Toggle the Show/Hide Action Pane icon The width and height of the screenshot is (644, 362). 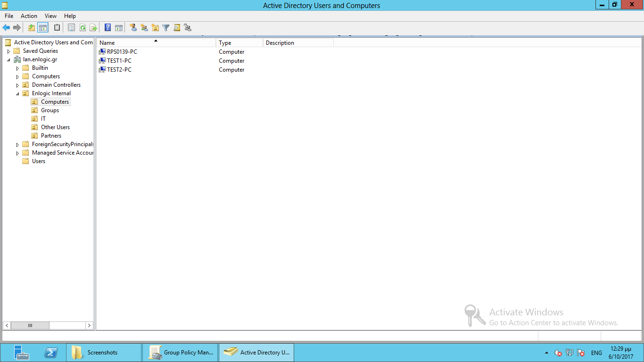[x=119, y=28]
